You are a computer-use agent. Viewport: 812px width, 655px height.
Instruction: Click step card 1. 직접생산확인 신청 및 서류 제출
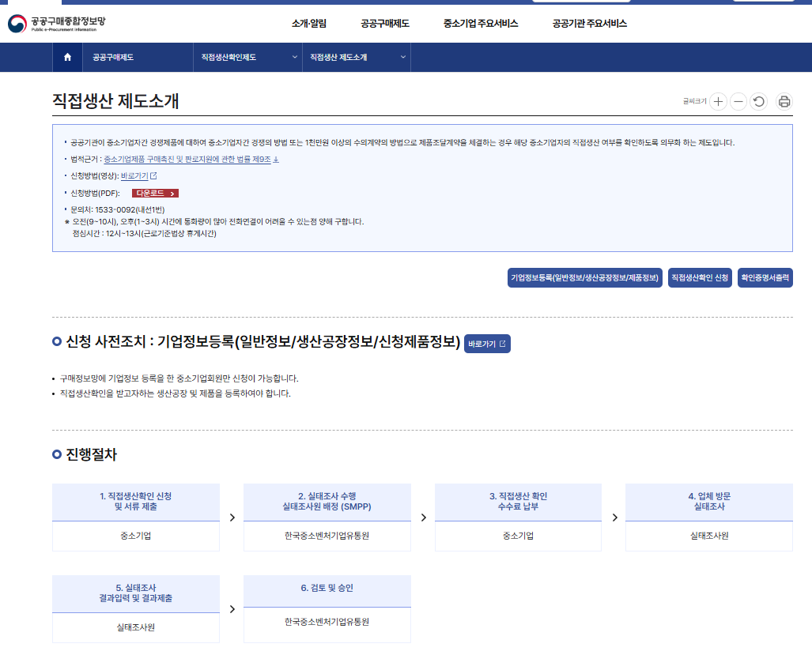pyautogui.click(x=136, y=518)
